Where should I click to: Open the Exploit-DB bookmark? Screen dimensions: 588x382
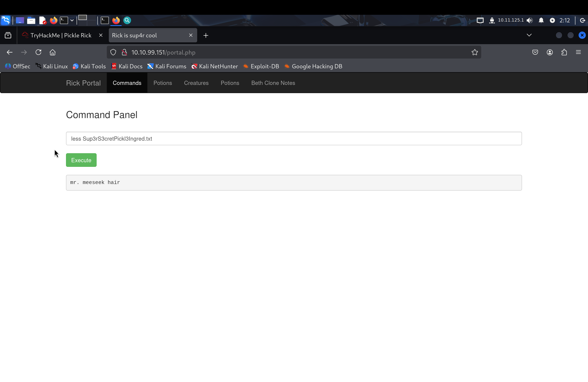click(261, 66)
